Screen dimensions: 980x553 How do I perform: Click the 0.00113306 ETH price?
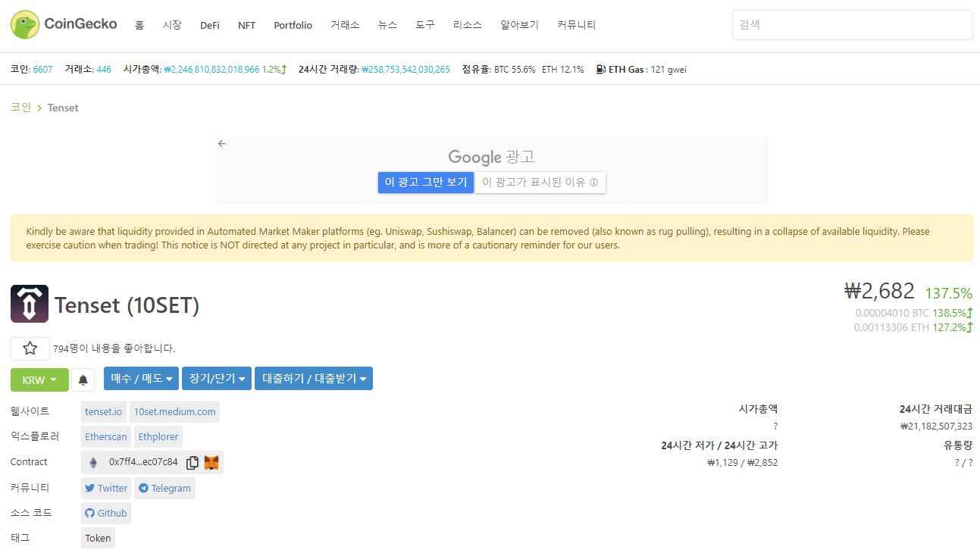pos(892,328)
